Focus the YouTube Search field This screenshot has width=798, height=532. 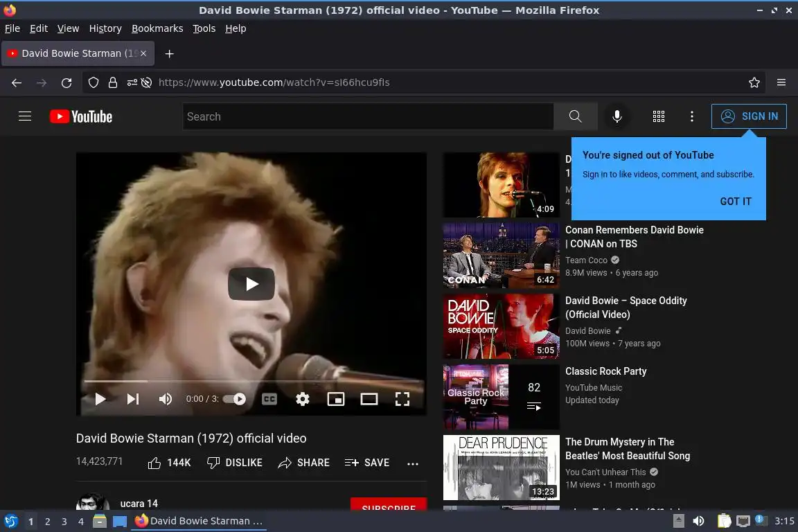tap(368, 116)
